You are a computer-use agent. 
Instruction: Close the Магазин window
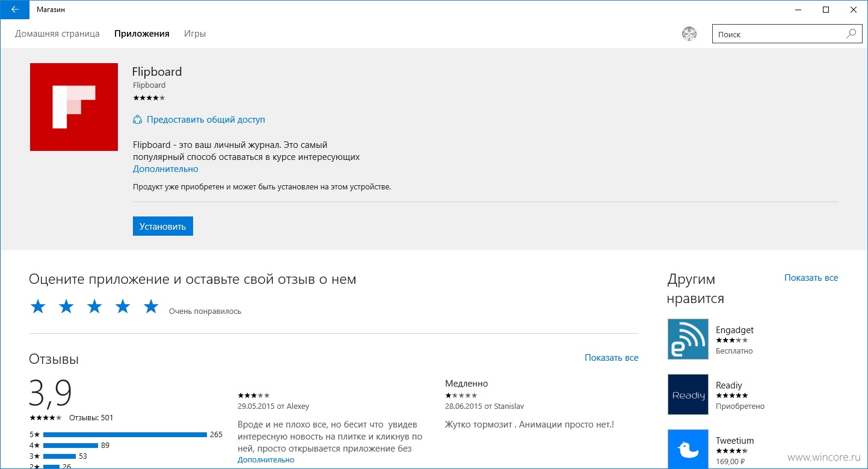point(854,10)
